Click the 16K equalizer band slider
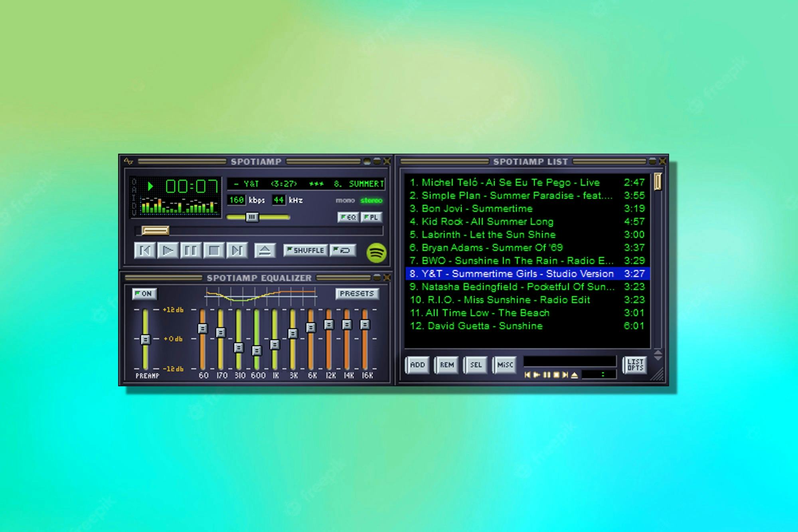The image size is (798, 532). coord(365,325)
